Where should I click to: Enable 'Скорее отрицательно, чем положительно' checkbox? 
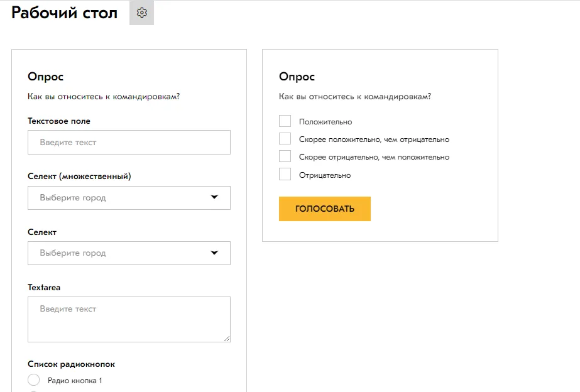coord(285,156)
